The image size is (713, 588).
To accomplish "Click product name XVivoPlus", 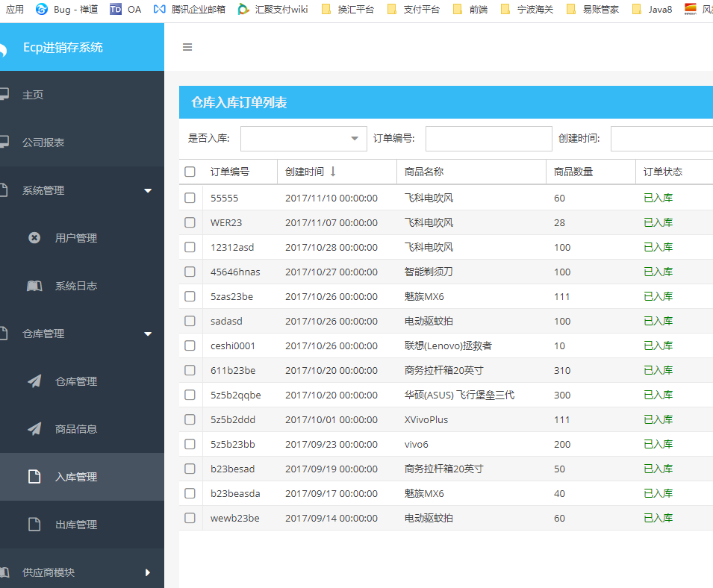I will pyautogui.click(x=426, y=419).
